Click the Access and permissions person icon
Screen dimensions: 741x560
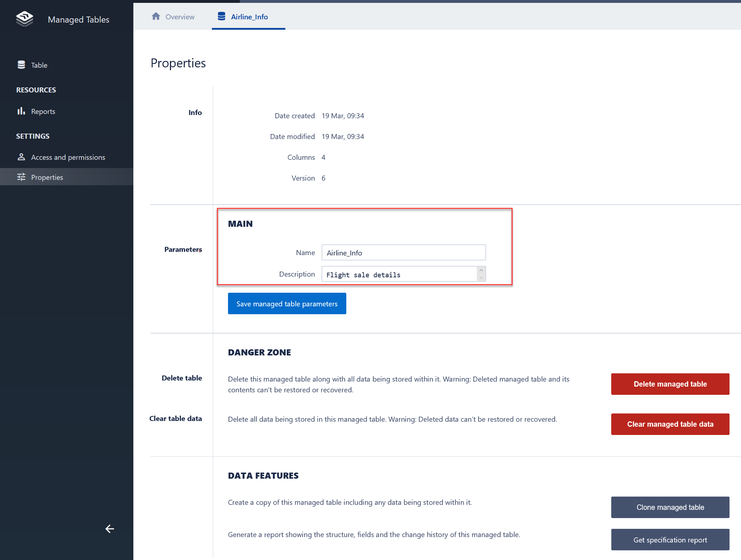pos(21,157)
